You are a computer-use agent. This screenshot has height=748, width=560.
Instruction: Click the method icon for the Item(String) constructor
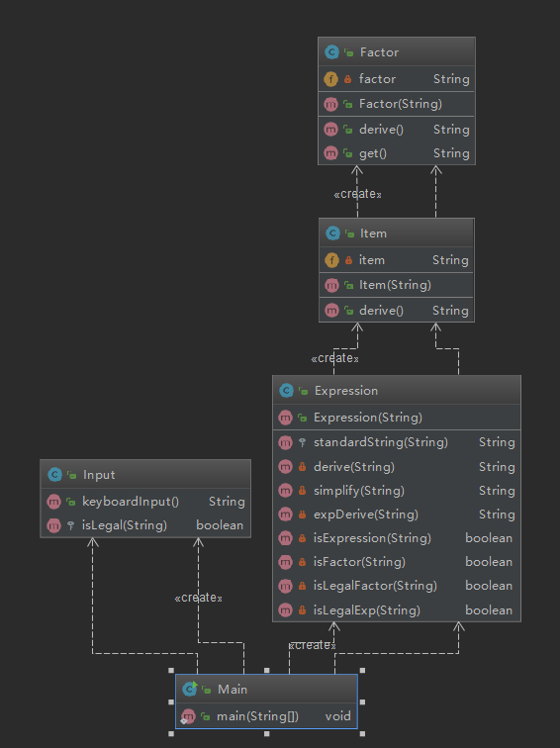(331, 285)
